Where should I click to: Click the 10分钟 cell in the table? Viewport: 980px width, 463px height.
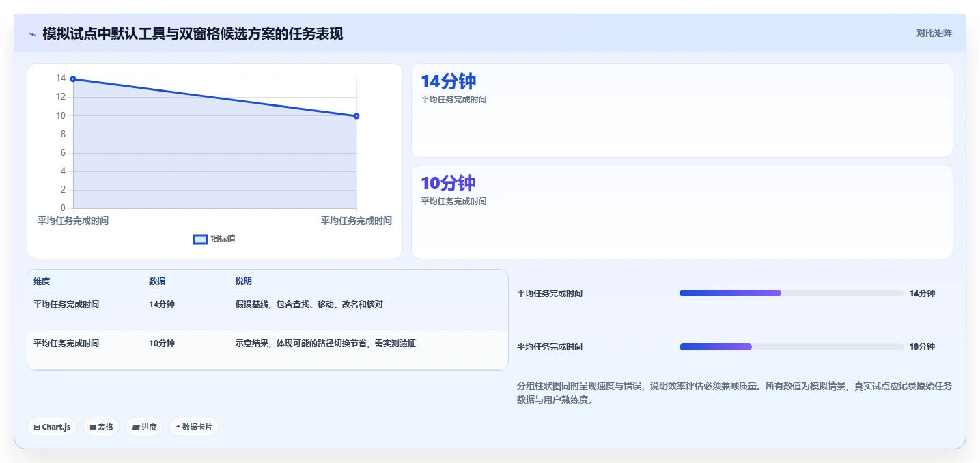tap(162, 343)
